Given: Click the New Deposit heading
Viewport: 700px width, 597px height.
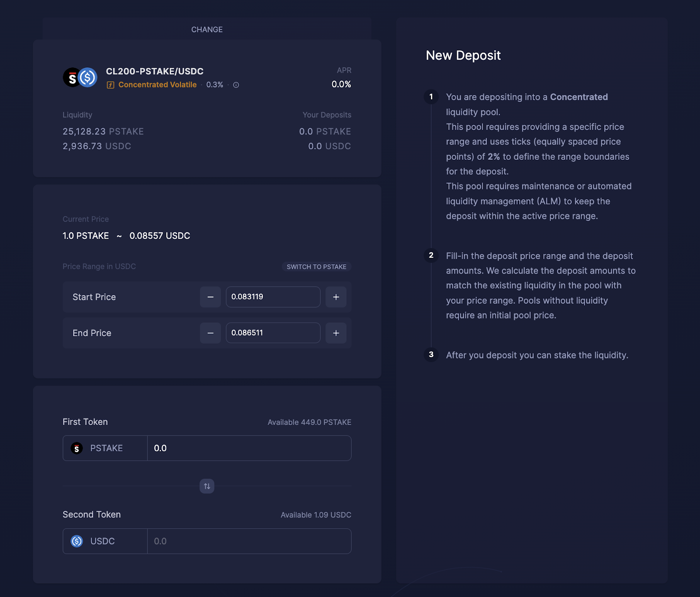Looking at the screenshot, I should point(463,56).
